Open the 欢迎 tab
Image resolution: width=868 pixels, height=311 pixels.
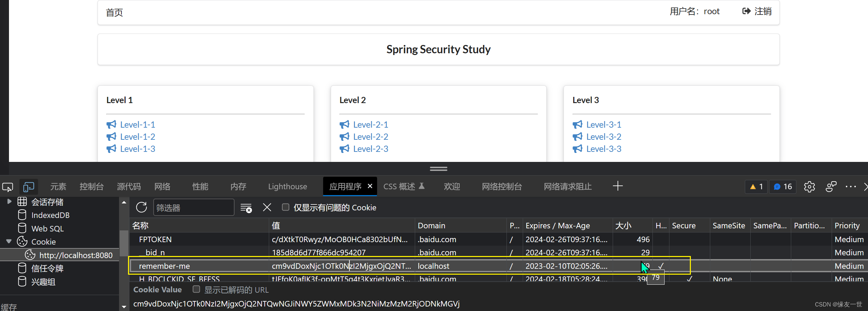452,187
